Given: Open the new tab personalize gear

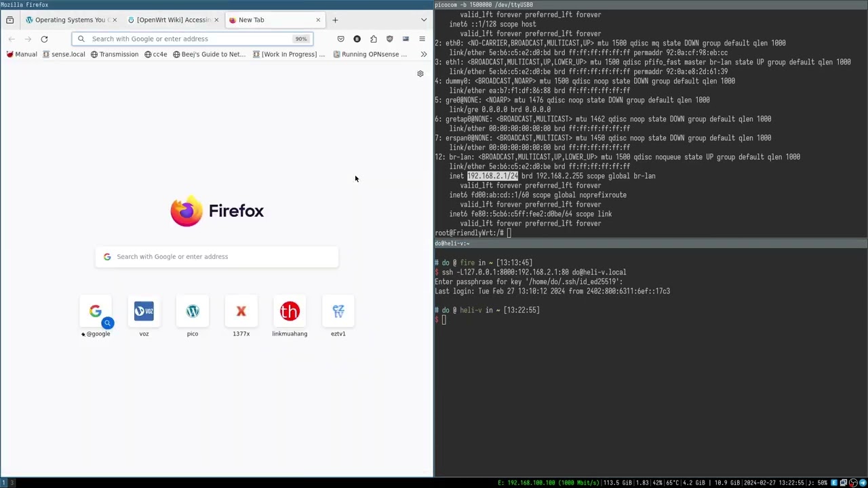Looking at the screenshot, I should (x=420, y=74).
